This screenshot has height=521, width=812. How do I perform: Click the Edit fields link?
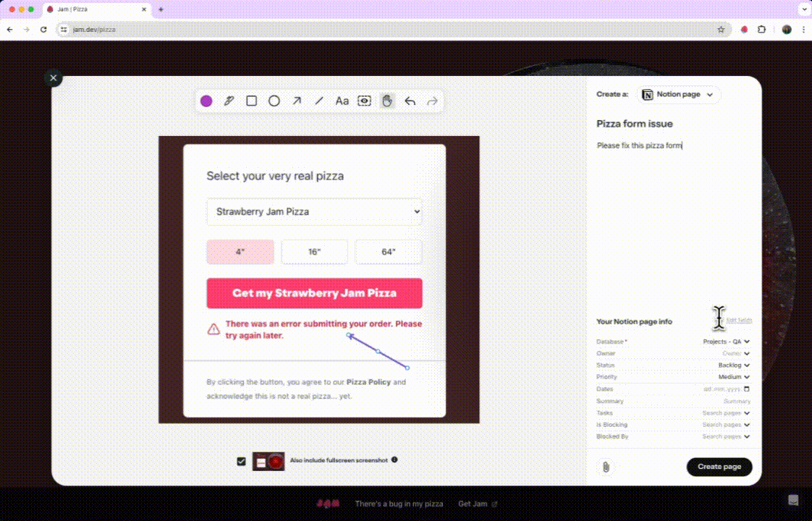coord(739,320)
